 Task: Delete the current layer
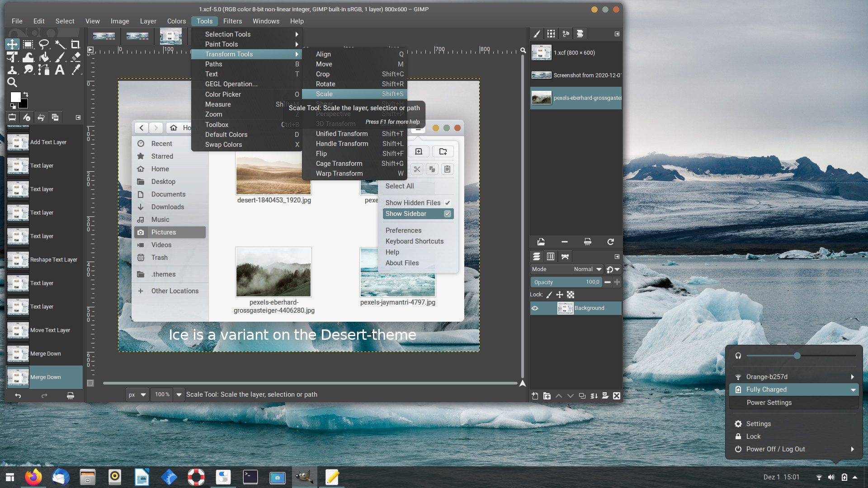tap(617, 396)
